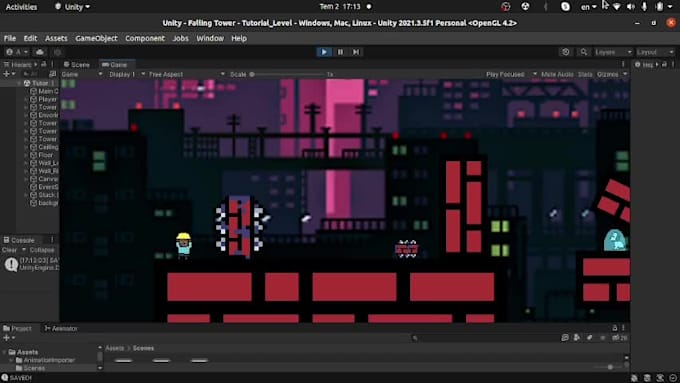Lock the Project panel
The image size is (680, 383).
coord(615,328)
